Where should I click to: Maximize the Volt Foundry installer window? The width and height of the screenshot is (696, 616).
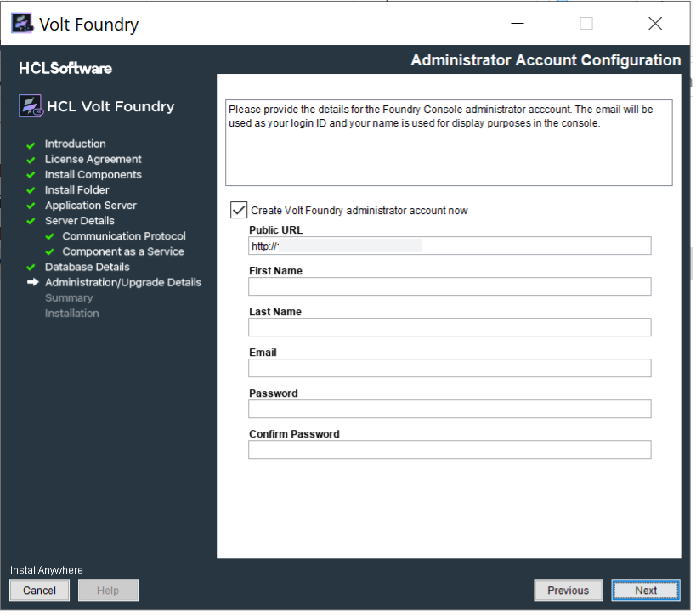pos(586,24)
